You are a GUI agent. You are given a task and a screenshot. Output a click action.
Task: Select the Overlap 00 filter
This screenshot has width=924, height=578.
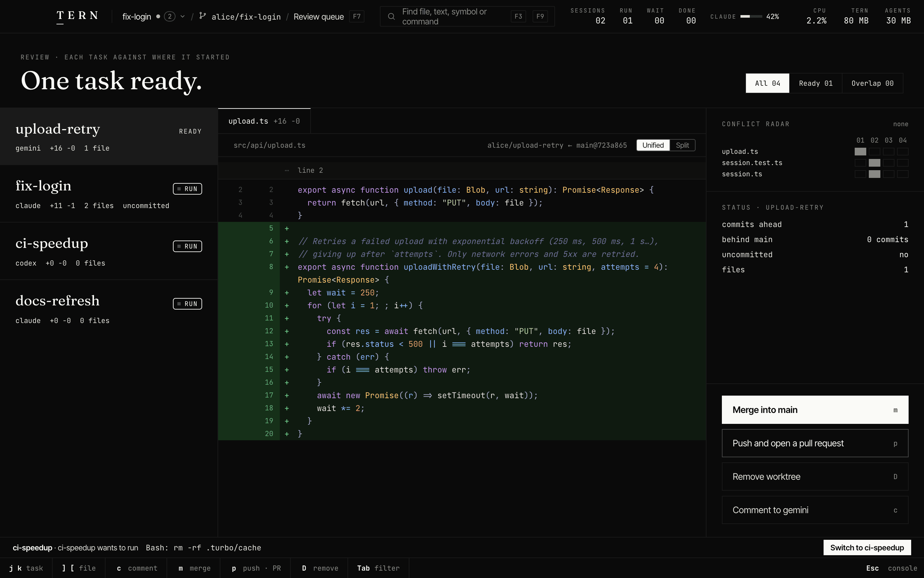tap(872, 83)
